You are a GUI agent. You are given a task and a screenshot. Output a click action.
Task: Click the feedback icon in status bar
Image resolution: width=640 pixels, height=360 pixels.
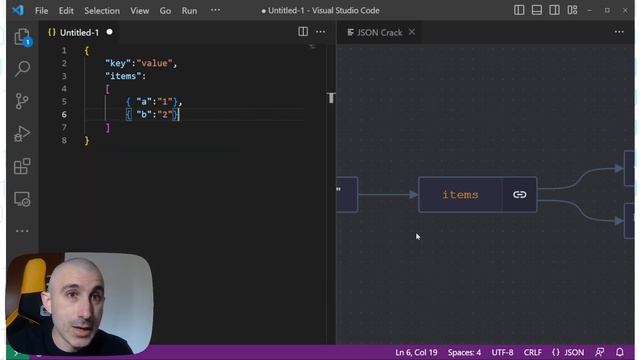coord(600,352)
